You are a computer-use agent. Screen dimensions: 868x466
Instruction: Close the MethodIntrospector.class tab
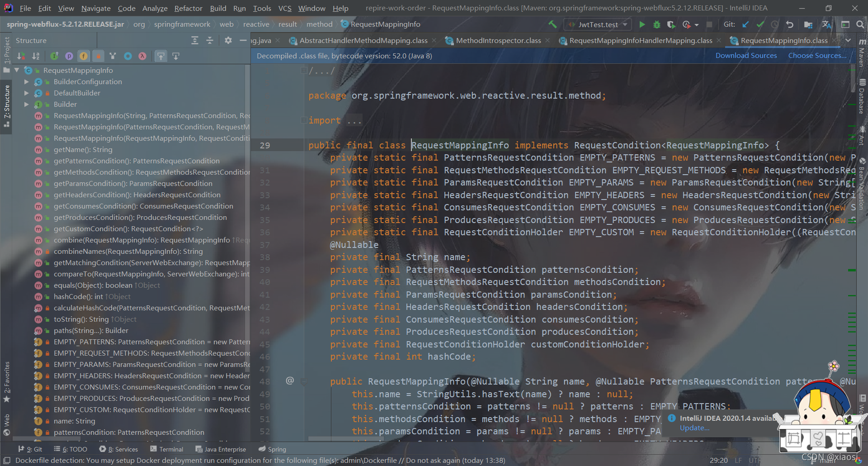click(x=547, y=41)
